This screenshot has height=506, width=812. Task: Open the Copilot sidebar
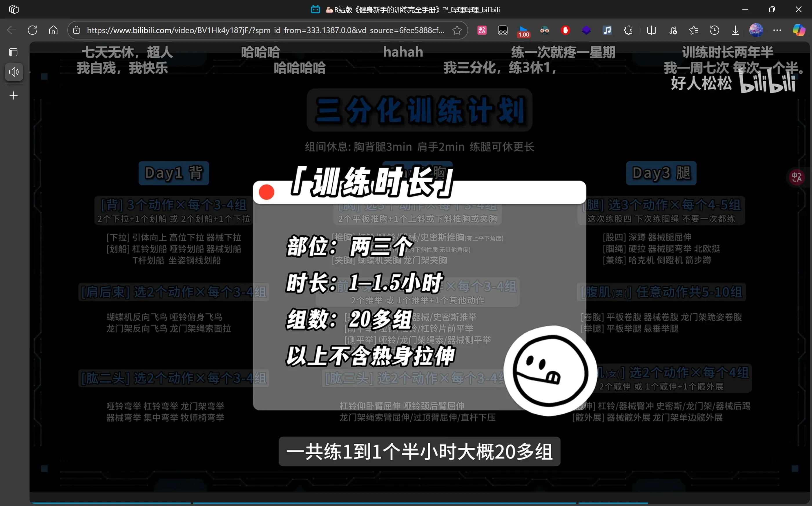(799, 30)
